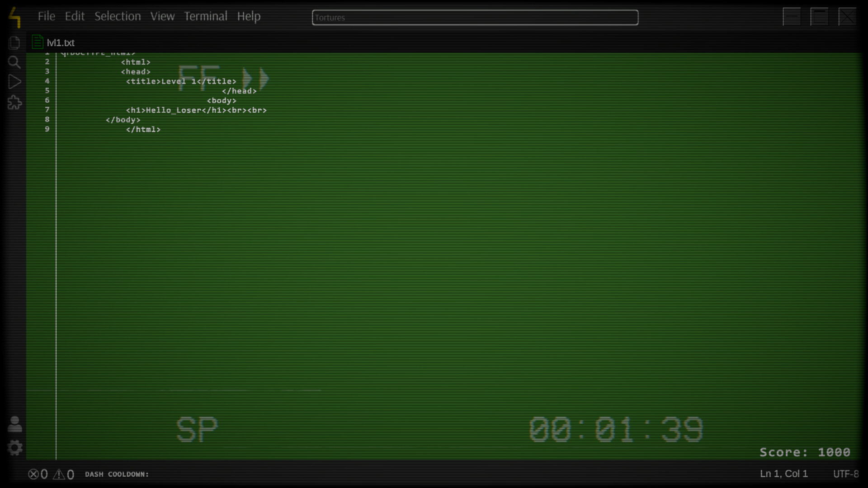Click Ln 1, Col 1 in status bar
868x488 pixels.
[784, 474]
